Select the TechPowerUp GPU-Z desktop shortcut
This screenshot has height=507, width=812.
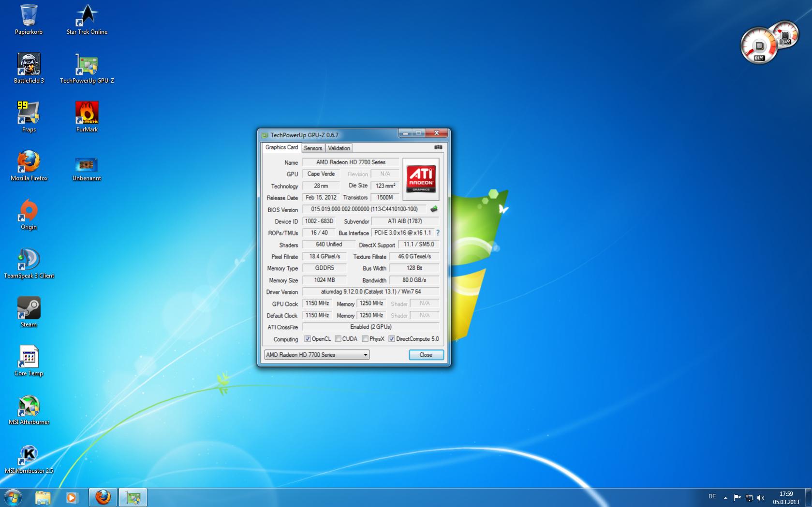coord(87,68)
